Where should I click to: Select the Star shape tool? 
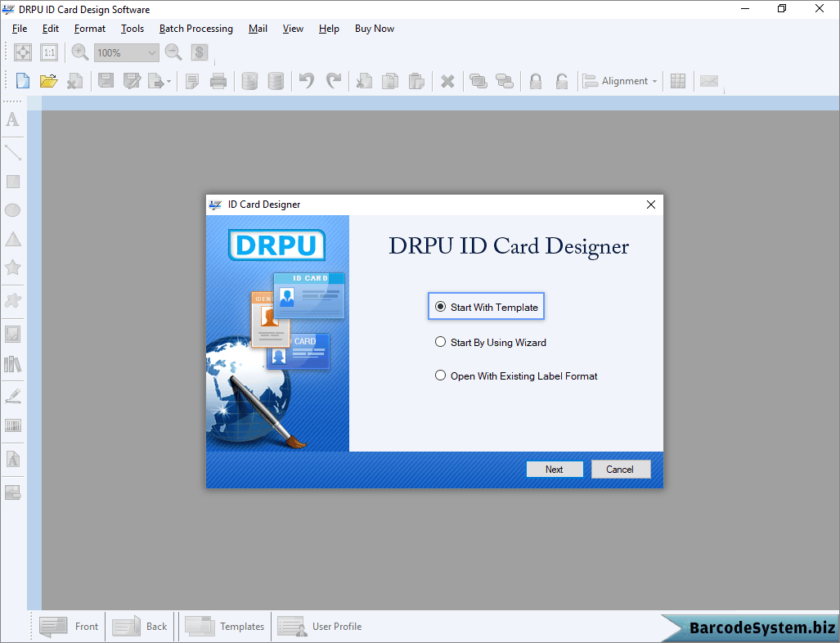[13, 267]
